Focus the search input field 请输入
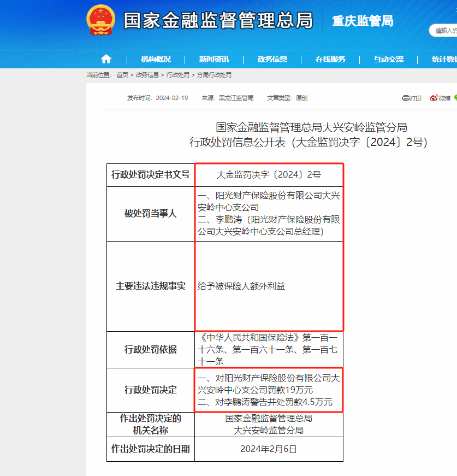The width and height of the screenshot is (457, 476). [x=443, y=31]
